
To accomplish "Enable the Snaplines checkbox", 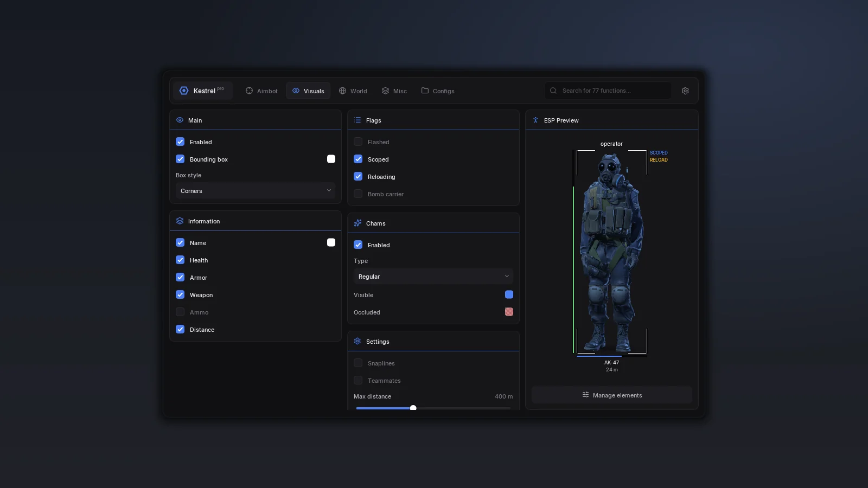I will point(358,363).
